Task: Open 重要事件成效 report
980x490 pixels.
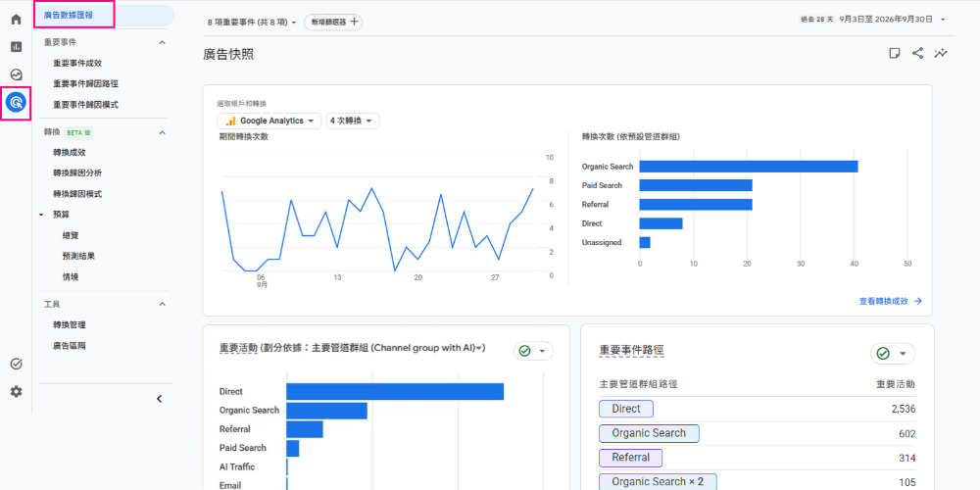Action: pyautogui.click(x=77, y=63)
